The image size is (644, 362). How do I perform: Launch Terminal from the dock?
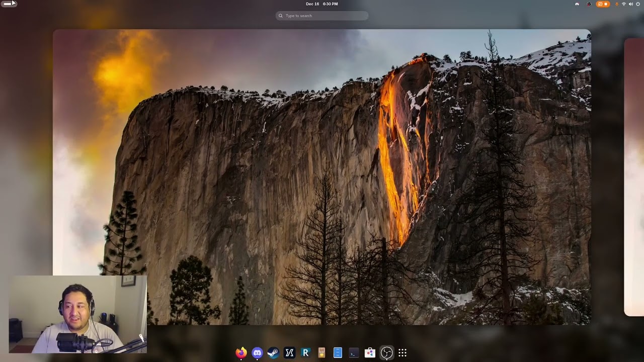point(354,353)
